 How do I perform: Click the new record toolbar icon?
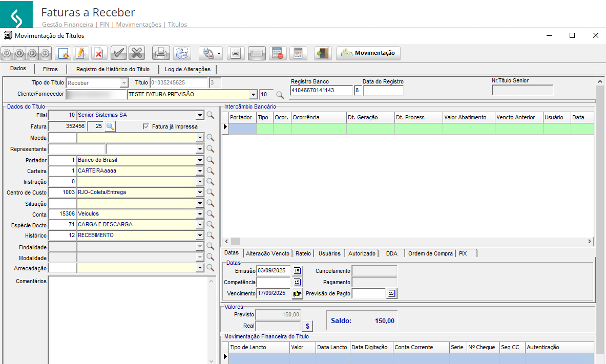(64, 53)
